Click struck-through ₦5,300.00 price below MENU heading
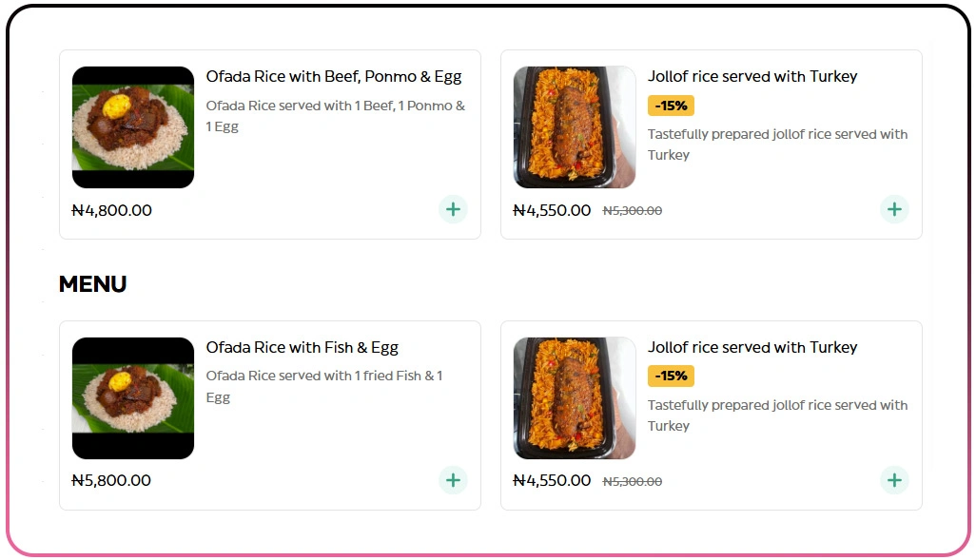 click(633, 482)
